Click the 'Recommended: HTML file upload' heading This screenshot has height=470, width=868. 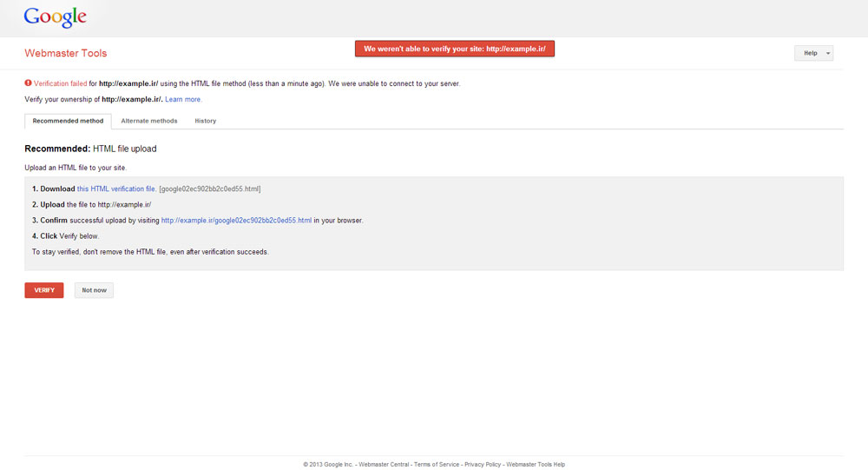point(90,149)
